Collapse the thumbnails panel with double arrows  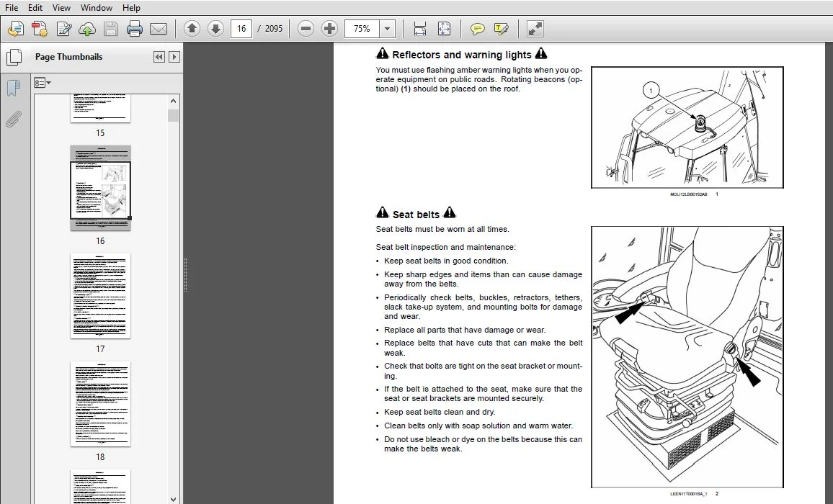coord(159,57)
